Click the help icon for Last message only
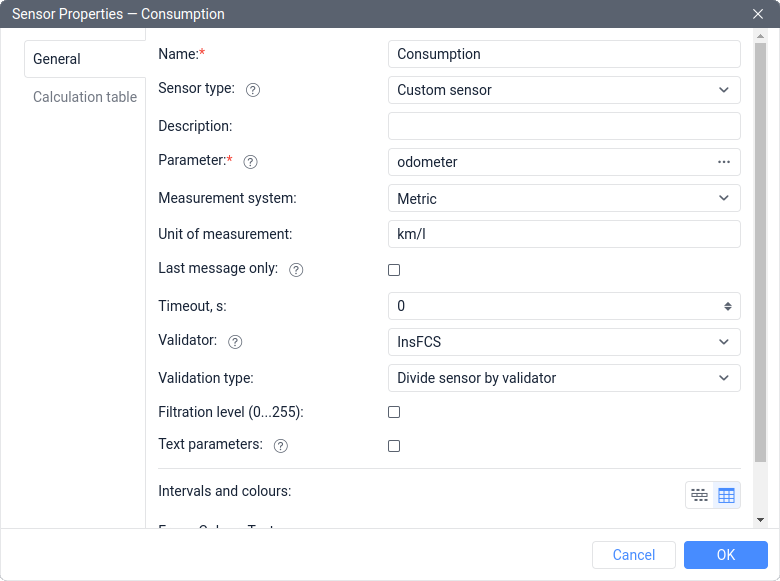 [296, 270]
